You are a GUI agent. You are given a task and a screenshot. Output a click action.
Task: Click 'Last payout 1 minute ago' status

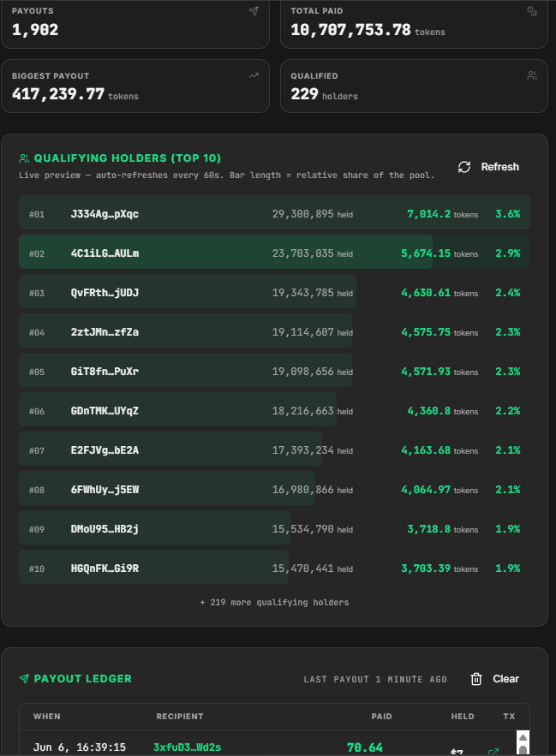(x=375, y=679)
